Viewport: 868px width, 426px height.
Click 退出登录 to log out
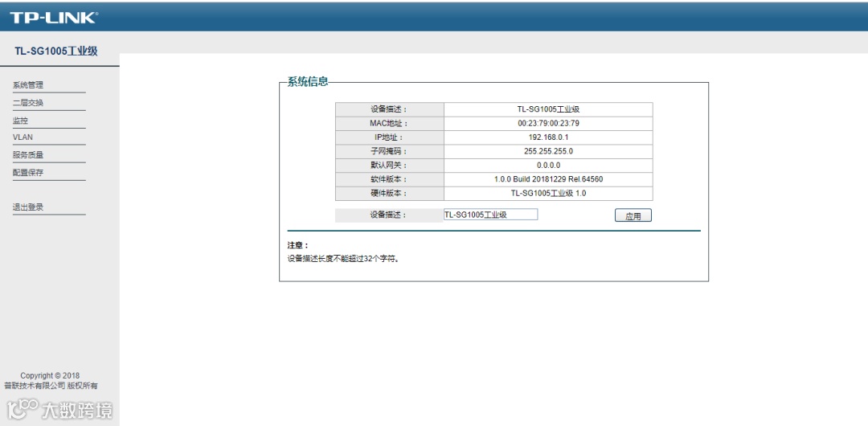[x=27, y=207]
